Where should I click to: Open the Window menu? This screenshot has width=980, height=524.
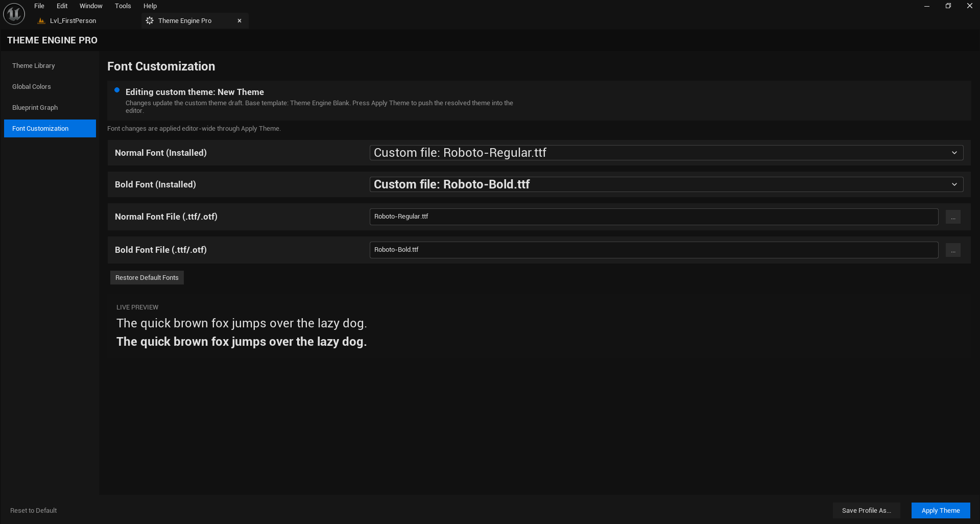[91, 6]
